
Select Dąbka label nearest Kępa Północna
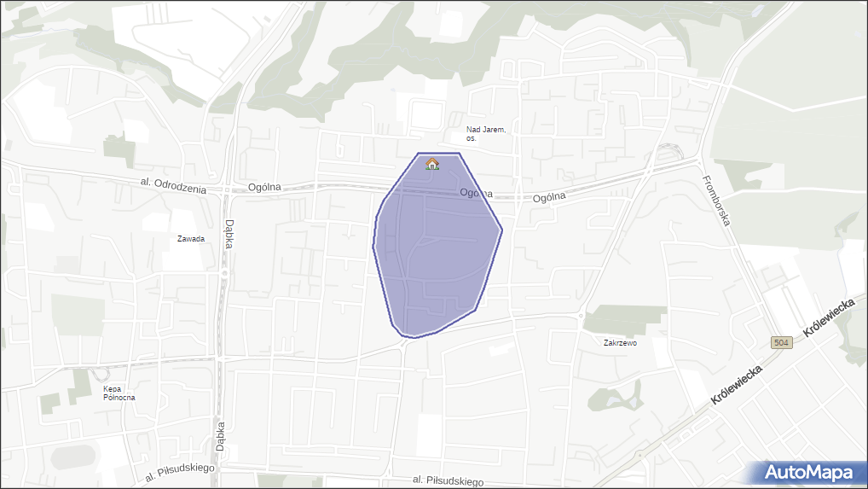click(x=221, y=438)
